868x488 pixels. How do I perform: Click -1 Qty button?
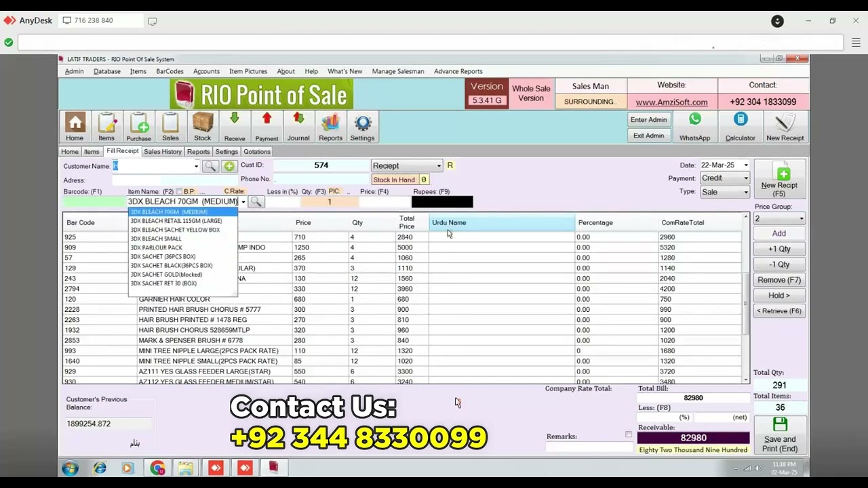[779, 264]
